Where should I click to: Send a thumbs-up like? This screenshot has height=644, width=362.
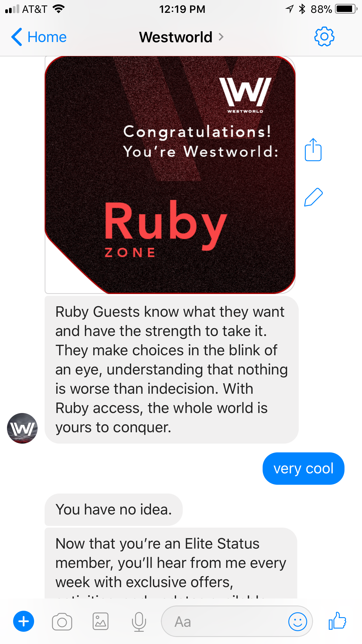(x=337, y=621)
